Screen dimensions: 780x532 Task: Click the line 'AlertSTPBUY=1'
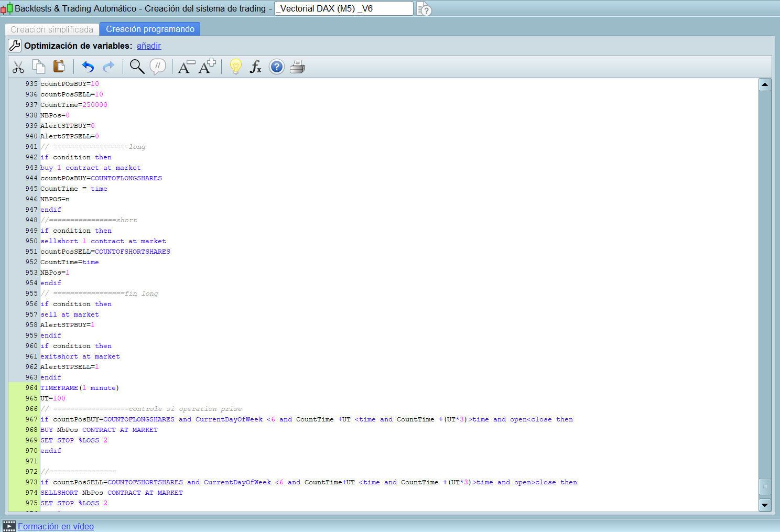(x=68, y=325)
